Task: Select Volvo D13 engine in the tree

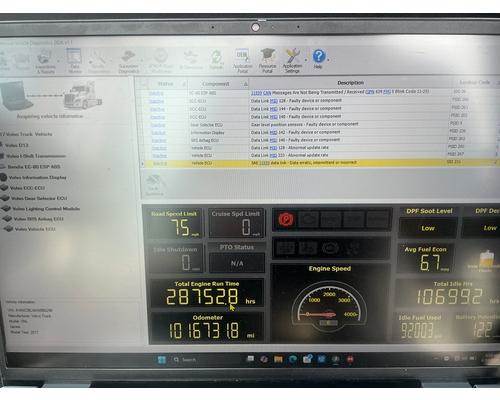Action: (17, 145)
